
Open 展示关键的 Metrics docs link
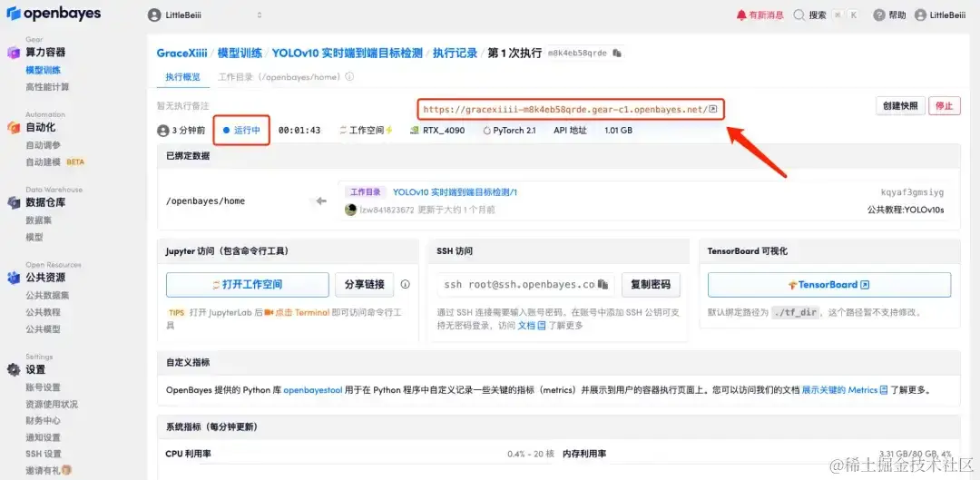tap(845, 390)
